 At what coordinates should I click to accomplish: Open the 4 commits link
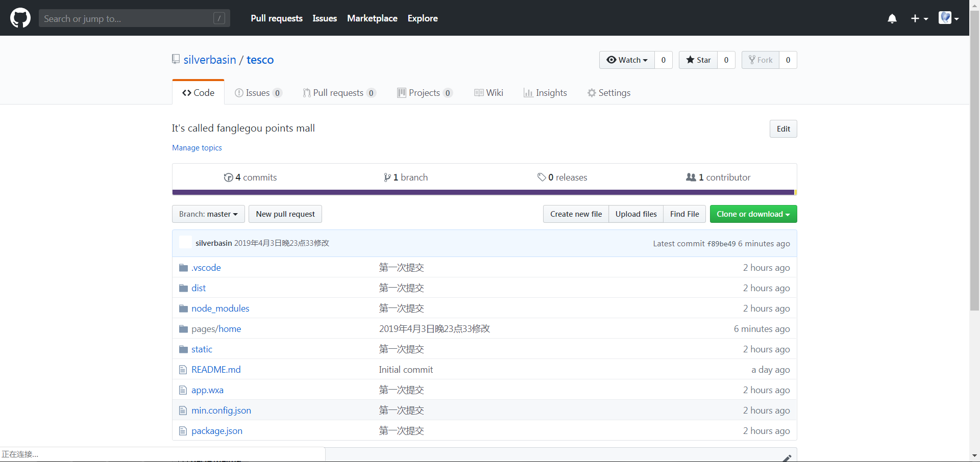click(x=251, y=177)
